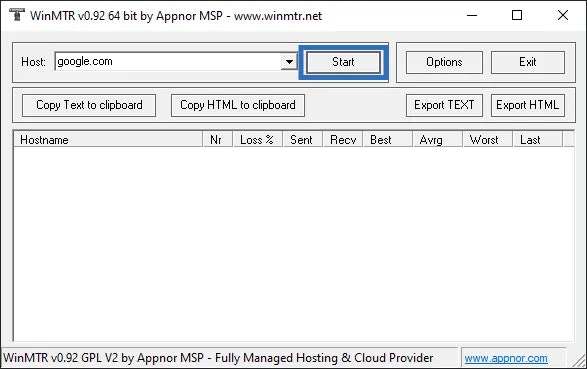587x369 pixels.
Task: Click the Exit button
Action: (x=527, y=62)
